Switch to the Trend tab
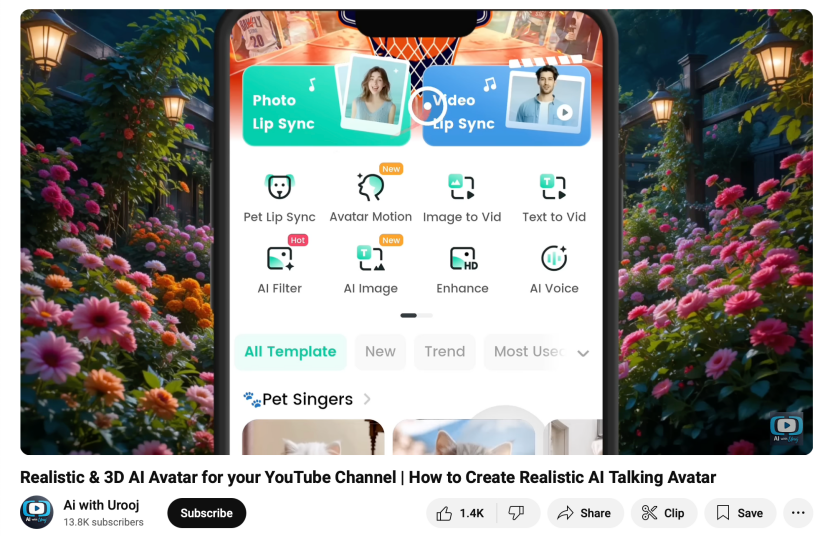The width and height of the screenshot is (830, 536). (x=444, y=352)
